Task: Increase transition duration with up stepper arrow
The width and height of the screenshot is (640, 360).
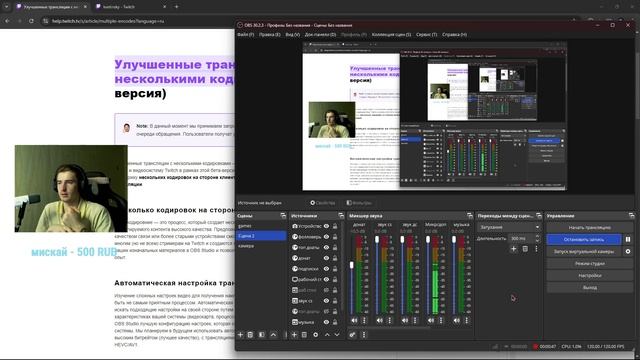Action: pyautogui.click(x=537, y=236)
